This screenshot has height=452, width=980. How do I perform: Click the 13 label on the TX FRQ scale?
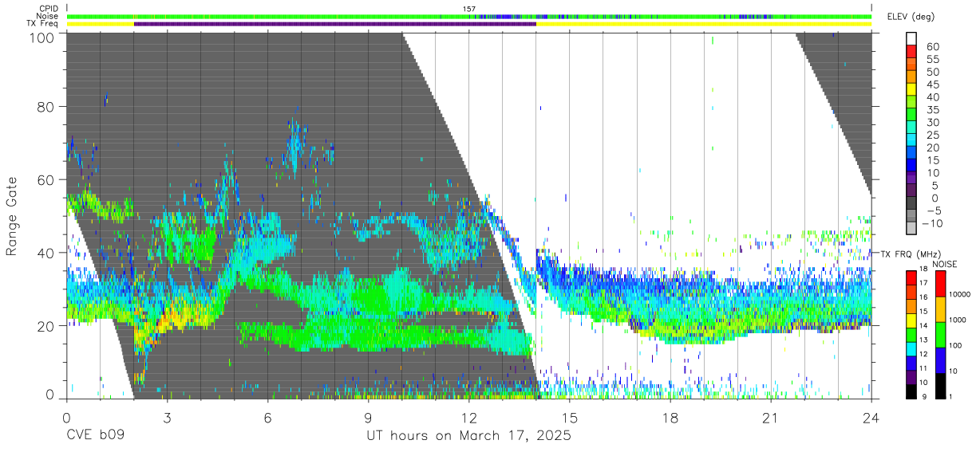point(925,340)
